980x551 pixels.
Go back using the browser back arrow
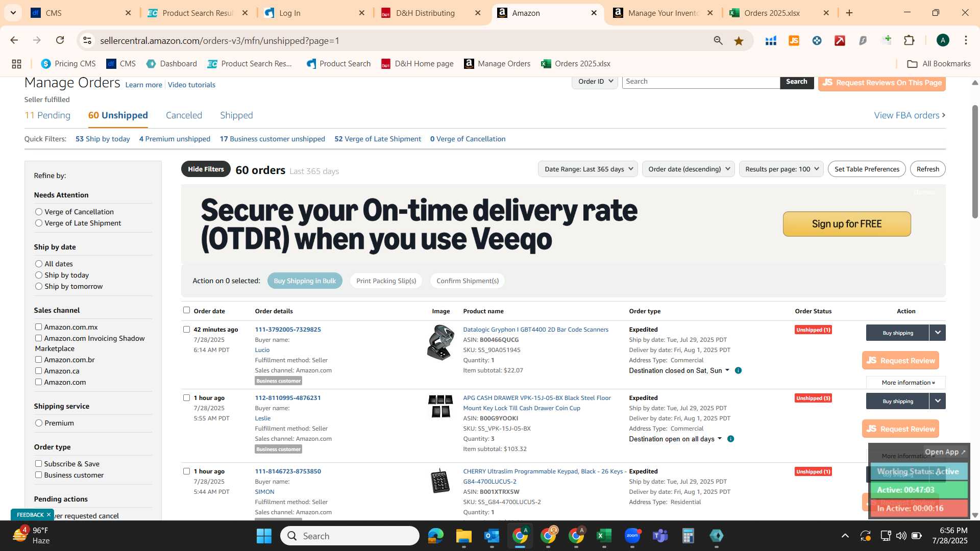14,40
